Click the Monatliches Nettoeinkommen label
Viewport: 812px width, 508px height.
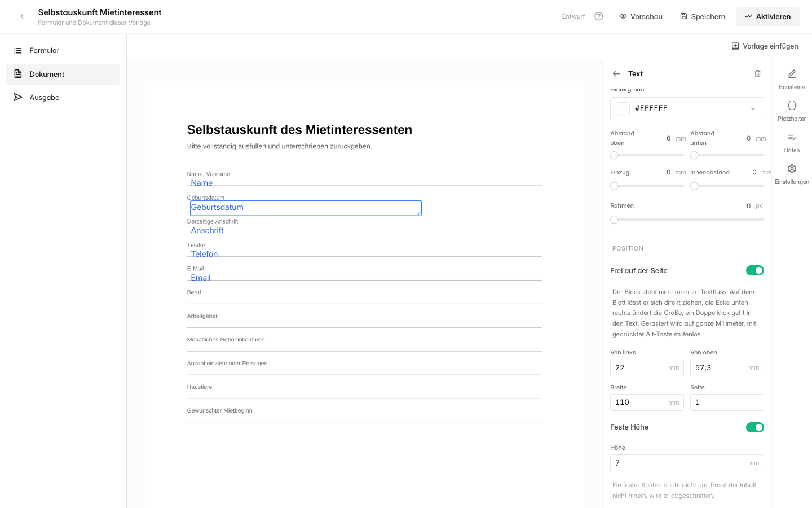[226, 340]
